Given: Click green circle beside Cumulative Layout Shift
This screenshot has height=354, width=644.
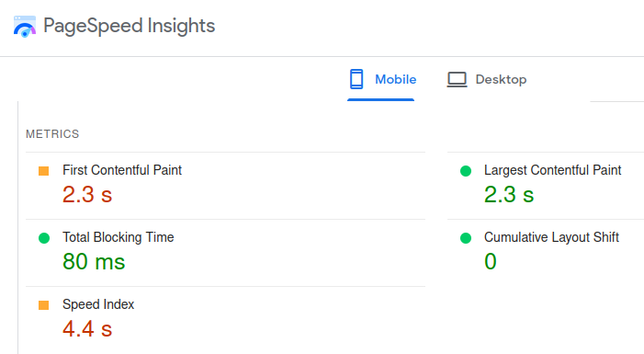Looking at the screenshot, I should click(x=466, y=237).
